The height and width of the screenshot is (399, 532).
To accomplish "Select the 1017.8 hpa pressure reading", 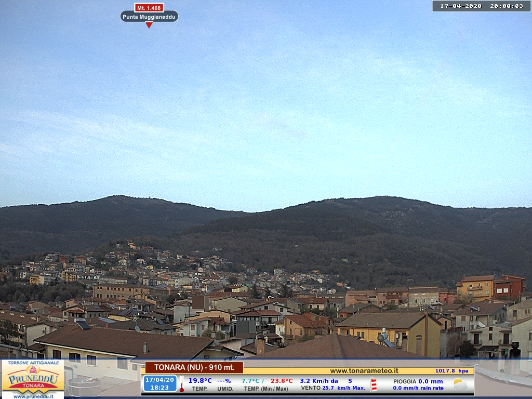I will click(x=451, y=371).
